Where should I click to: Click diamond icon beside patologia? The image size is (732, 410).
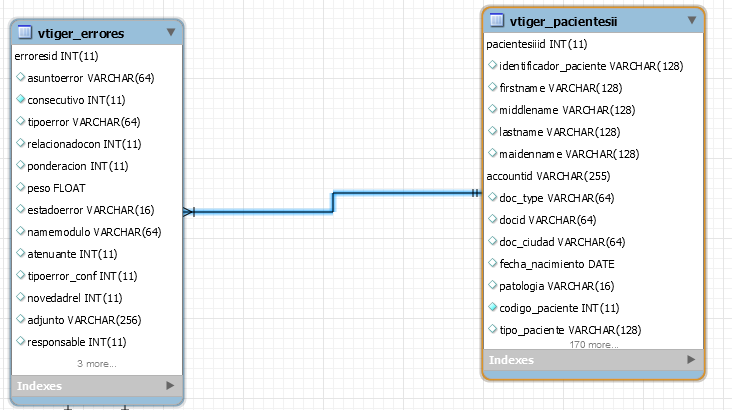click(492, 284)
